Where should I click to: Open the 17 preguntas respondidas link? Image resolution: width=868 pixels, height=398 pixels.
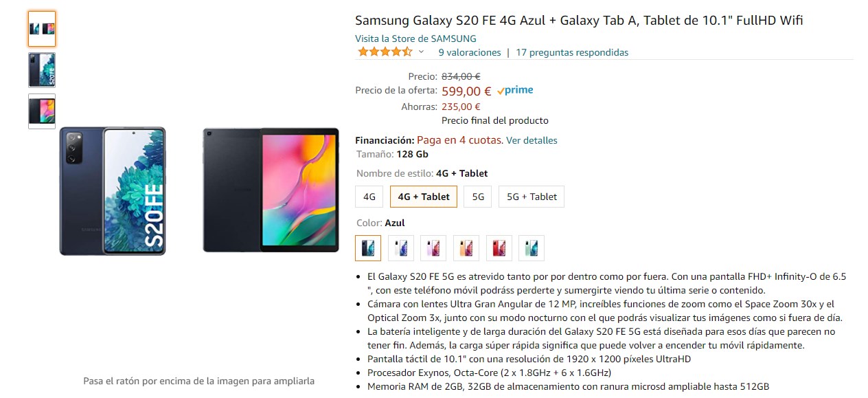point(572,52)
